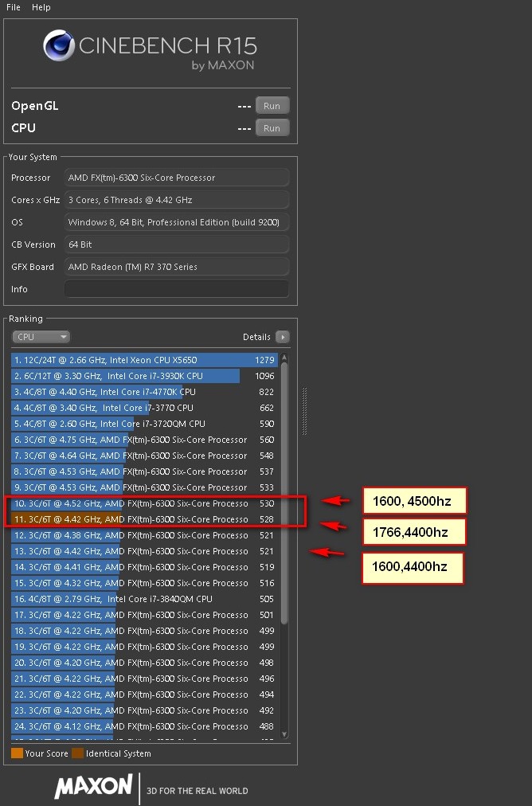Click the ranking list scrollbar thumb
The image size is (532, 806).
285,494
